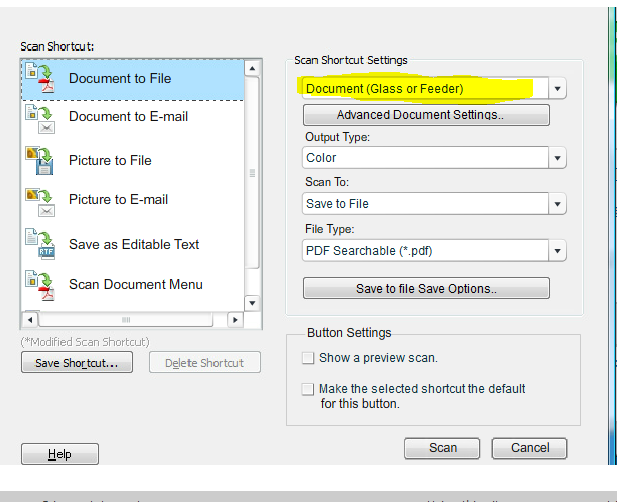The image size is (617, 502).
Task: Select Picture to E-mail shortcut label
Action: point(118,200)
